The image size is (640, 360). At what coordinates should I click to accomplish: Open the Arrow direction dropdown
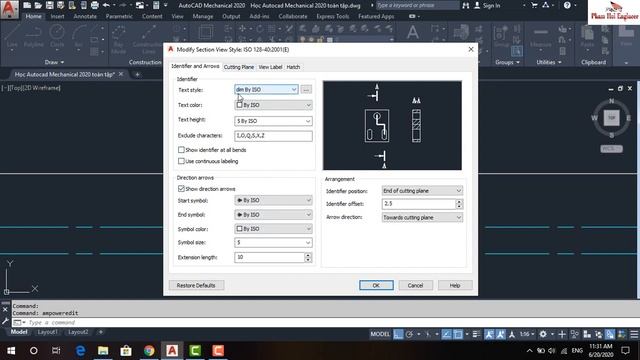422,218
